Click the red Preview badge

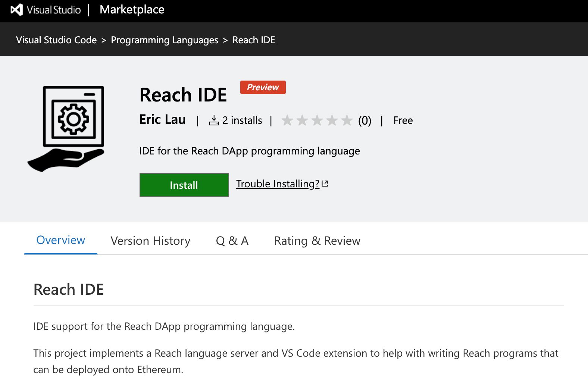click(263, 87)
